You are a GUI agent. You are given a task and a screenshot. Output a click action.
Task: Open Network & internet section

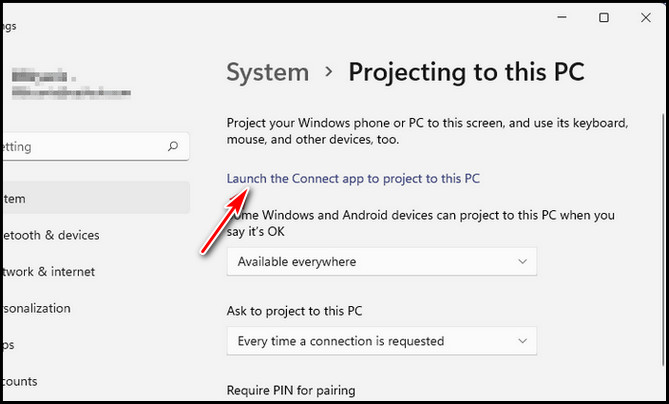coord(48,272)
